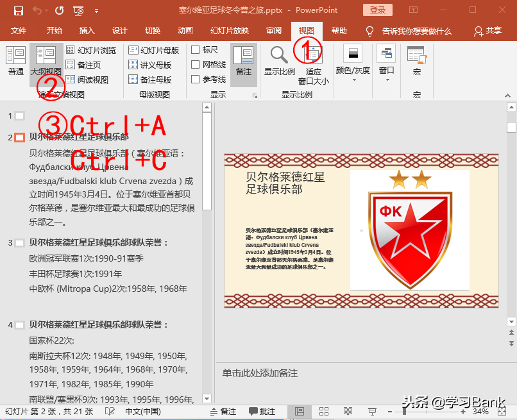Switch to the 幻灯片放映 ribbon tab

(x=230, y=31)
